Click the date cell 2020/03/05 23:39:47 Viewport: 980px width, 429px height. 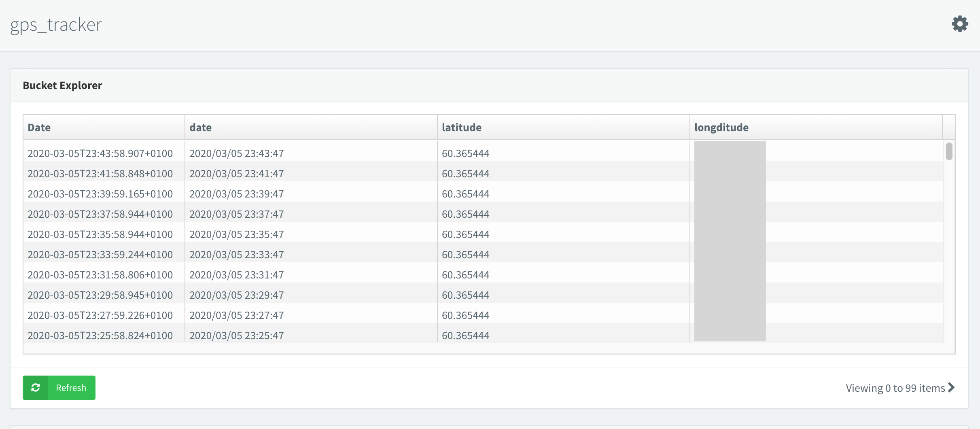tap(237, 194)
